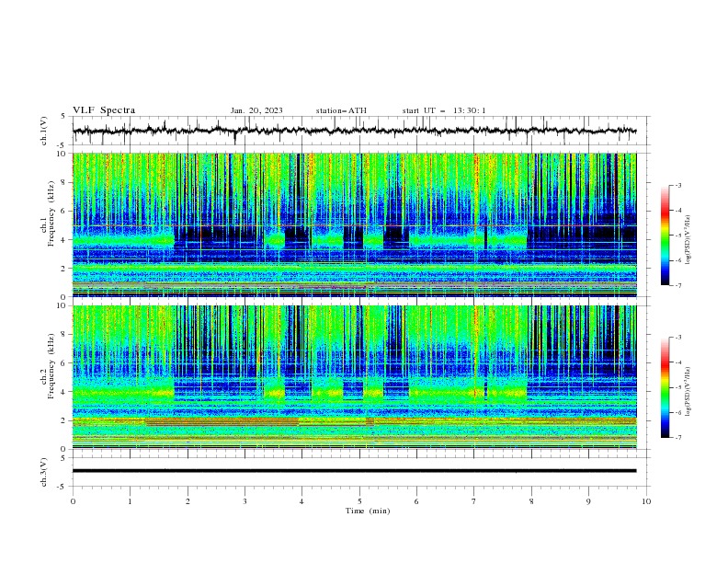
Task: Click the "2" tick on the time axis
Action: click(x=188, y=501)
